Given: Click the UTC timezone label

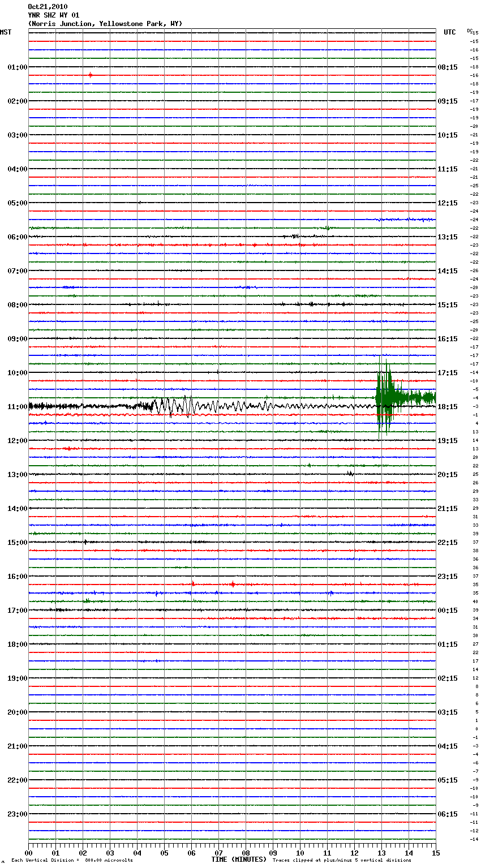Looking at the screenshot, I should 450,32.
